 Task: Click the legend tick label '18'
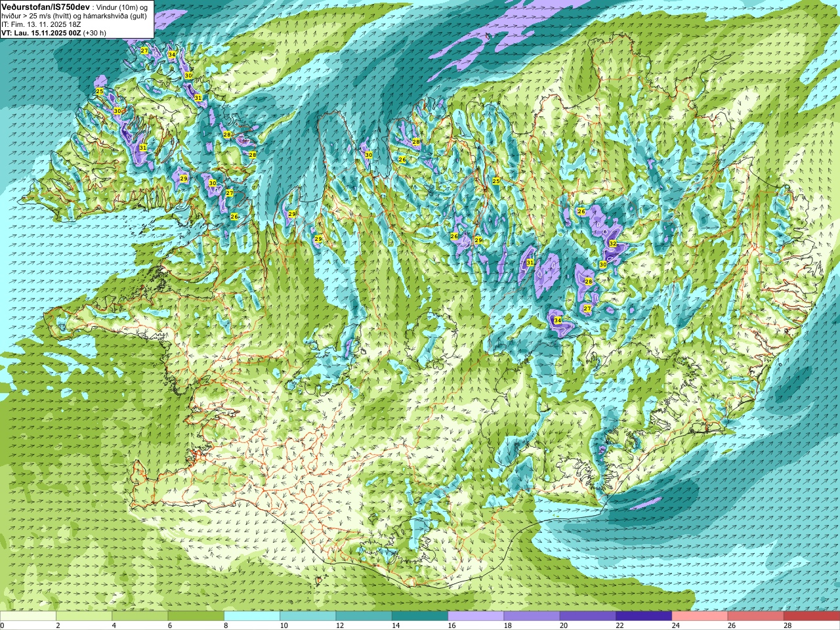pos(508,625)
